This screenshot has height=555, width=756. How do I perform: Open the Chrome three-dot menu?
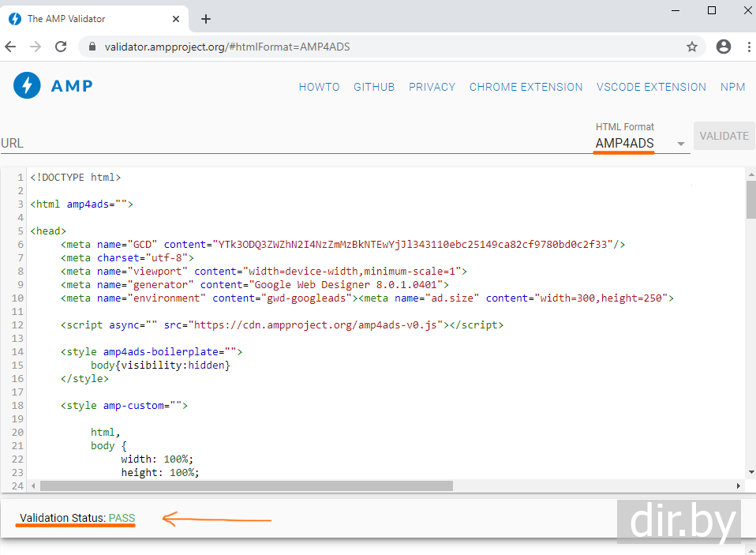tap(749, 47)
